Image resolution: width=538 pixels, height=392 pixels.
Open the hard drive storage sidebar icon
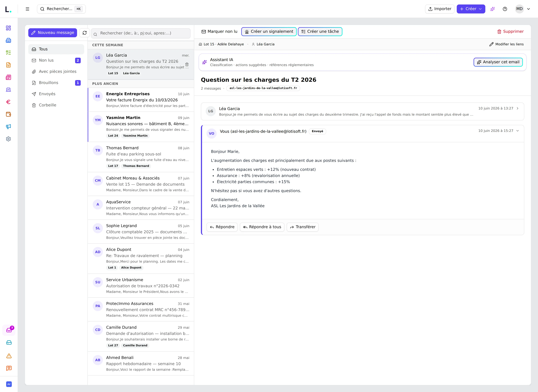[9, 342]
